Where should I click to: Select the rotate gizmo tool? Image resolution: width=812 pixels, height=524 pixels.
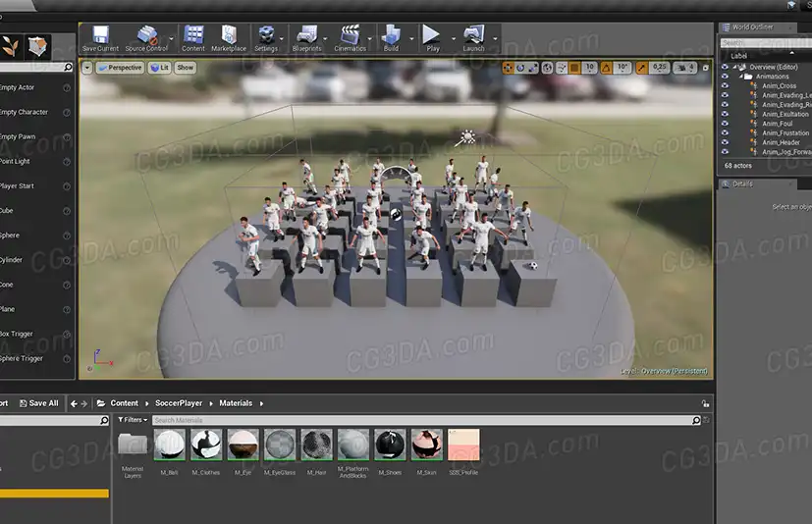(x=520, y=68)
